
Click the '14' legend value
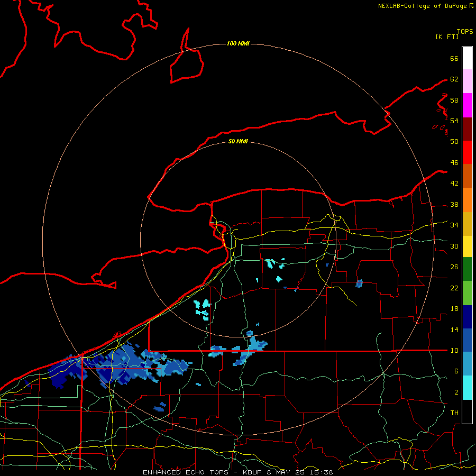tap(454, 329)
